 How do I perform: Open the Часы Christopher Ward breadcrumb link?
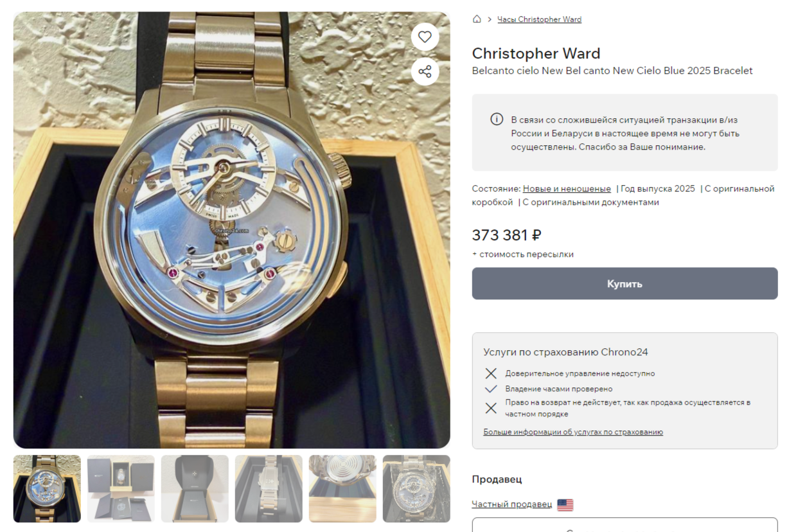click(x=539, y=19)
